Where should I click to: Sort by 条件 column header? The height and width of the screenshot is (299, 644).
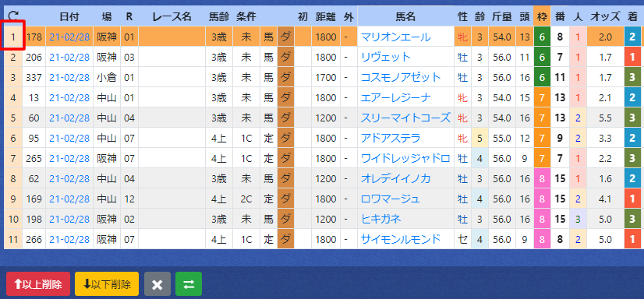[246, 17]
